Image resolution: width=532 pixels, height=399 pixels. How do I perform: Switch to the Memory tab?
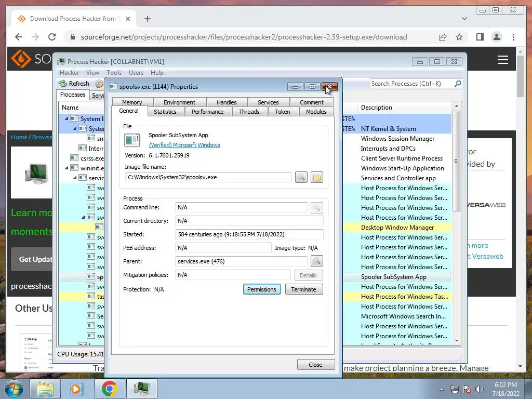132,102
